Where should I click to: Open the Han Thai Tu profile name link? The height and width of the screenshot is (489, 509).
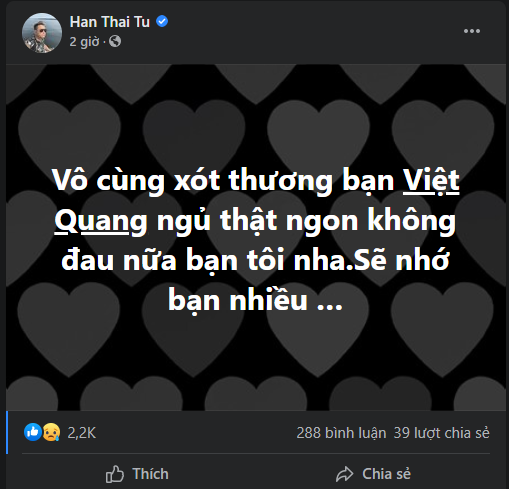coord(110,22)
